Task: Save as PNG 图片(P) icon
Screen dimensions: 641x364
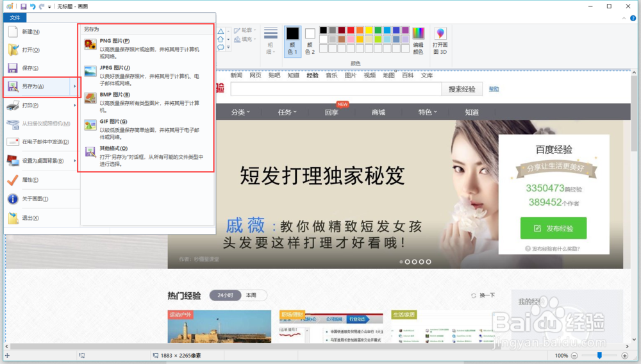Action: click(90, 44)
